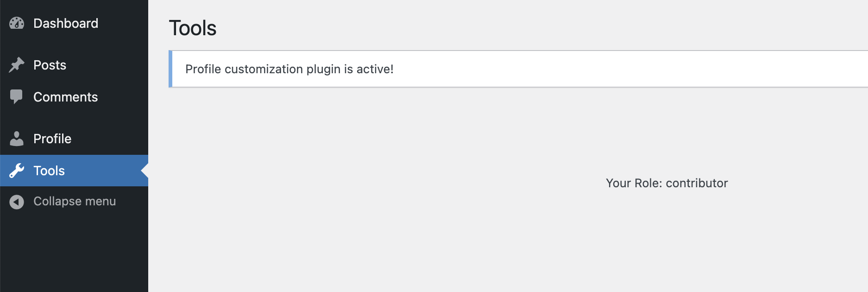This screenshot has width=868, height=292.
Task: Click the Your Role: contributor text
Action: (x=667, y=183)
